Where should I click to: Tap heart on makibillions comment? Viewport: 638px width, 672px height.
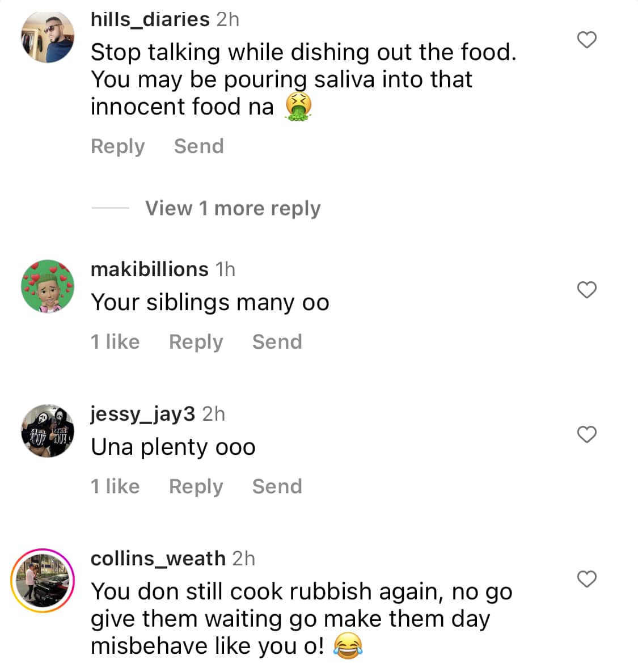[586, 290]
